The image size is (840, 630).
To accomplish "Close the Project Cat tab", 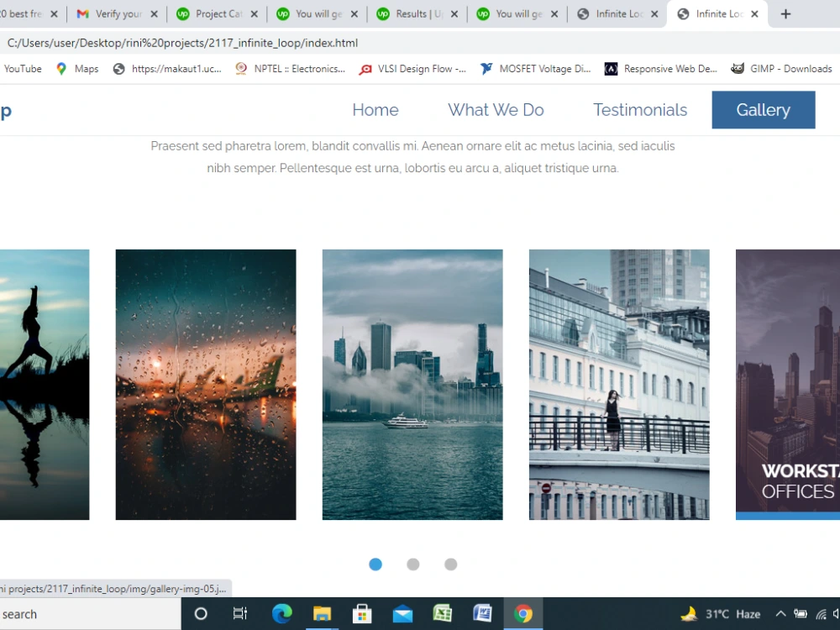I will (255, 14).
